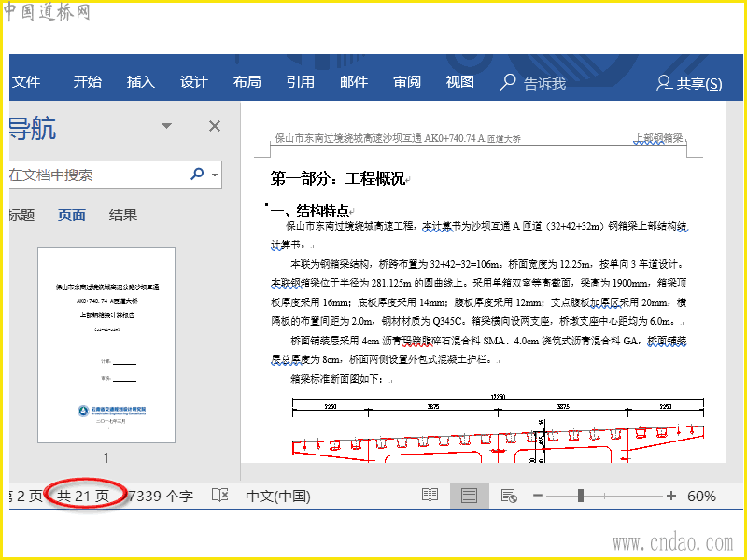The height and width of the screenshot is (560, 747).
Task: Expand search options dropdown beside magnifier
Action: pyautogui.click(x=215, y=175)
